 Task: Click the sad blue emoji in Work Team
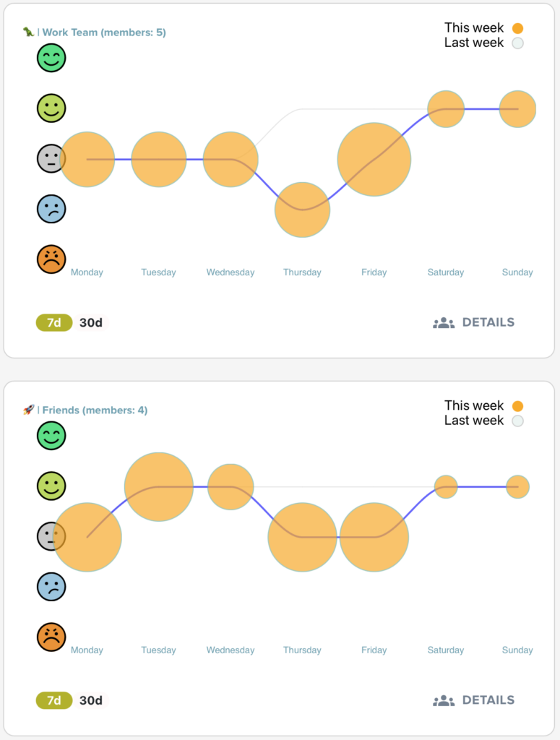(x=51, y=209)
